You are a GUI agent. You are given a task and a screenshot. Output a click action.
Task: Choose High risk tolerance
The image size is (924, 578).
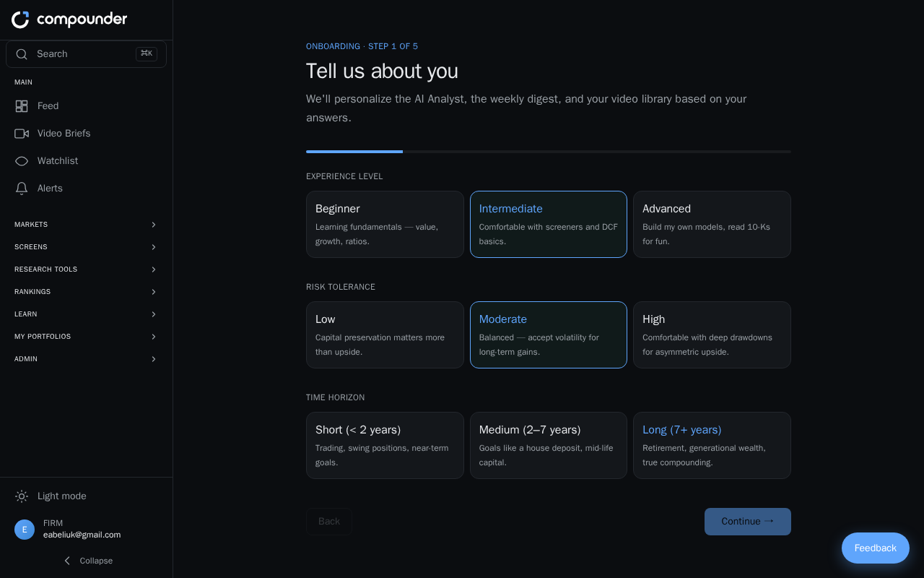coord(712,335)
